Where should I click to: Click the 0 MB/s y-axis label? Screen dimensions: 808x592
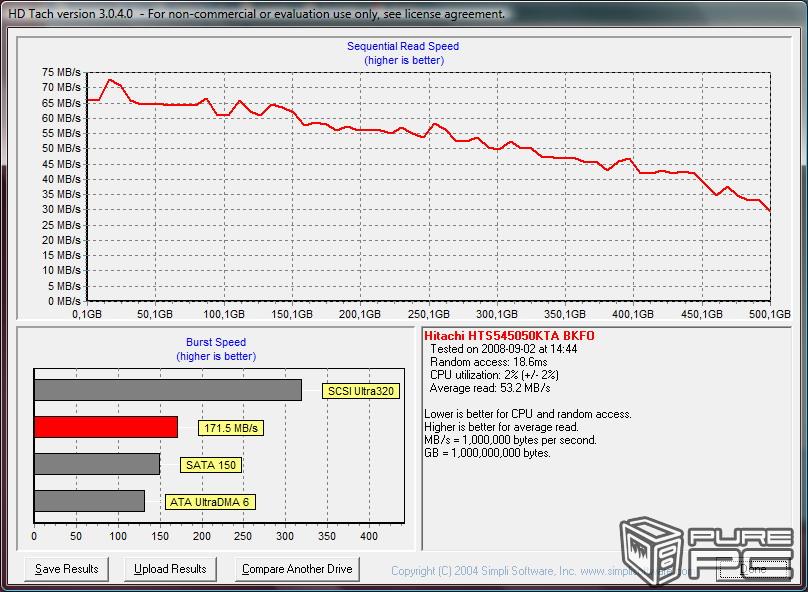click(x=64, y=301)
